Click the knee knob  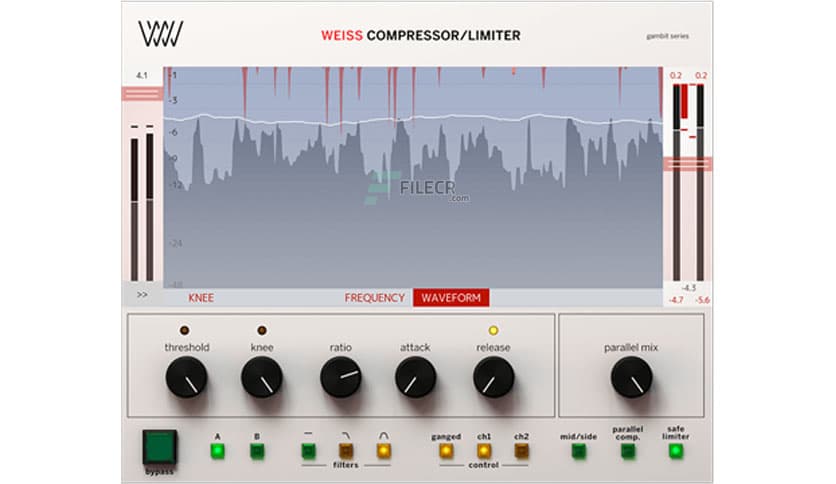pyautogui.click(x=262, y=377)
